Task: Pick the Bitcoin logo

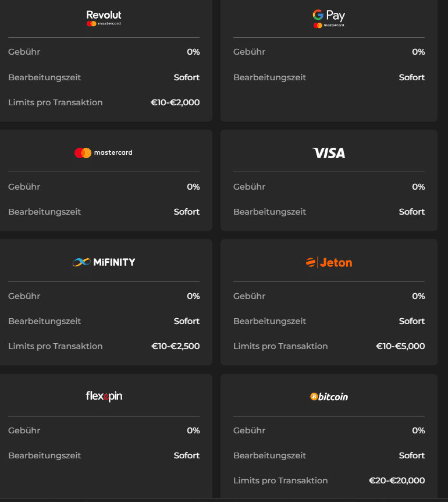Action: coord(329,397)
